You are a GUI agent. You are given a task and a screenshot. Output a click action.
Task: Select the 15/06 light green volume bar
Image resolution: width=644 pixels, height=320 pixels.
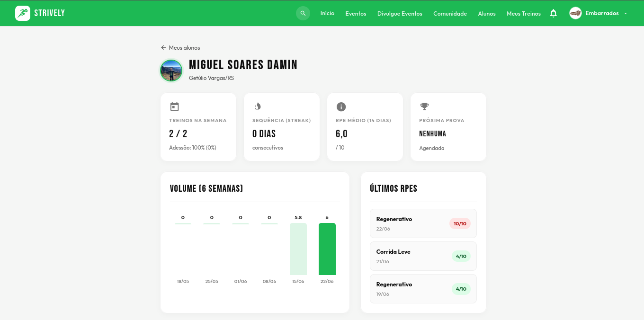tap(298, 249)
